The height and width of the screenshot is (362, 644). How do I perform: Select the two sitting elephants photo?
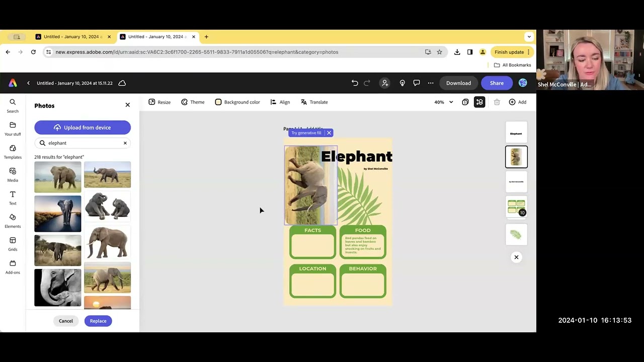coord(107,207)
